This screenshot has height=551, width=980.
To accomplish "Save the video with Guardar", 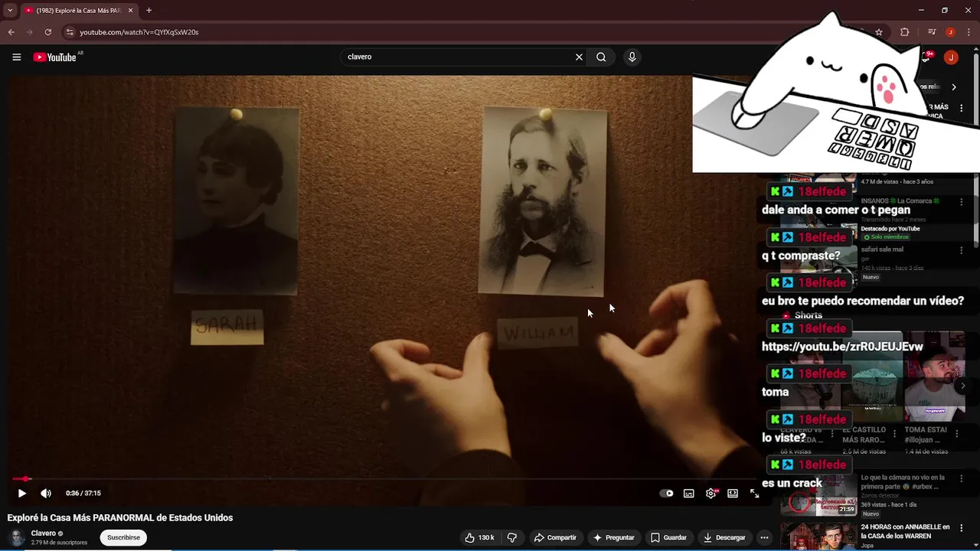I will [x=668, y=537].
